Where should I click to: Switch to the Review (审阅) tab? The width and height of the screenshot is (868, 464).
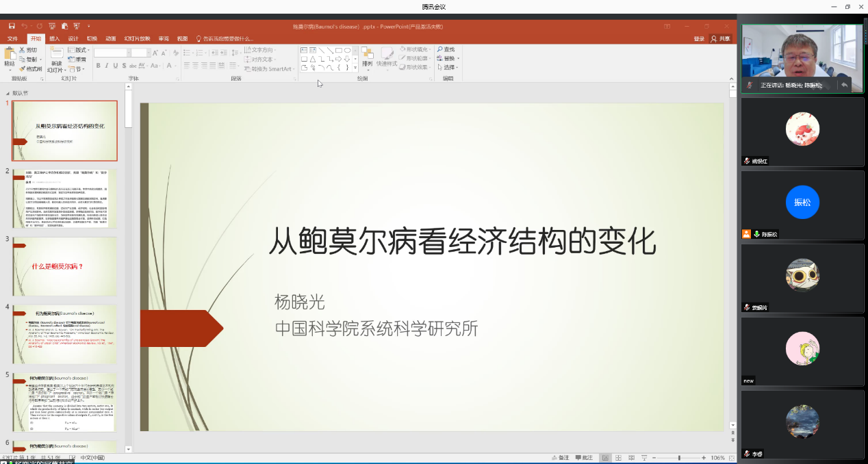164,38
